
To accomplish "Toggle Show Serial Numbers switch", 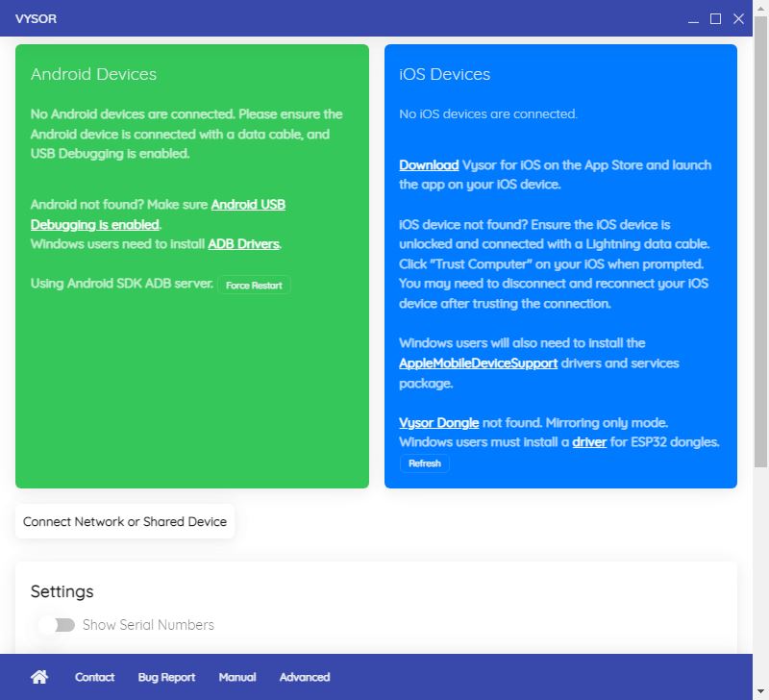I will coord(58,625).
